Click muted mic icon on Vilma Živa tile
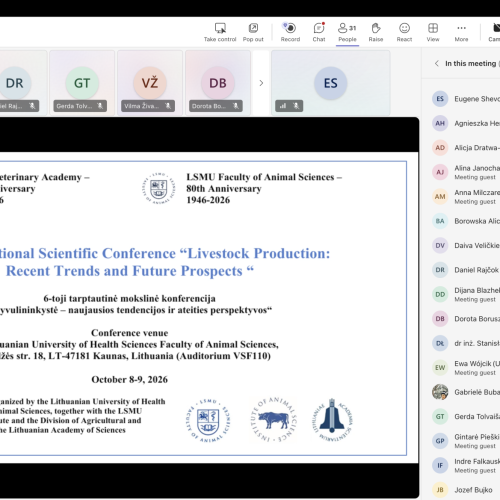Screen dimensions: 500x500 (168, 106)
